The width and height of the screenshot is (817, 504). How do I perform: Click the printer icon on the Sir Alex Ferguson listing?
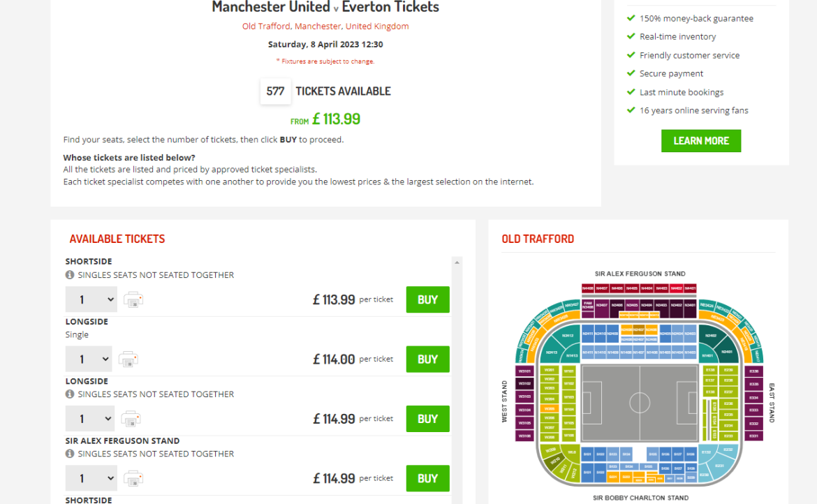point(133,478)
